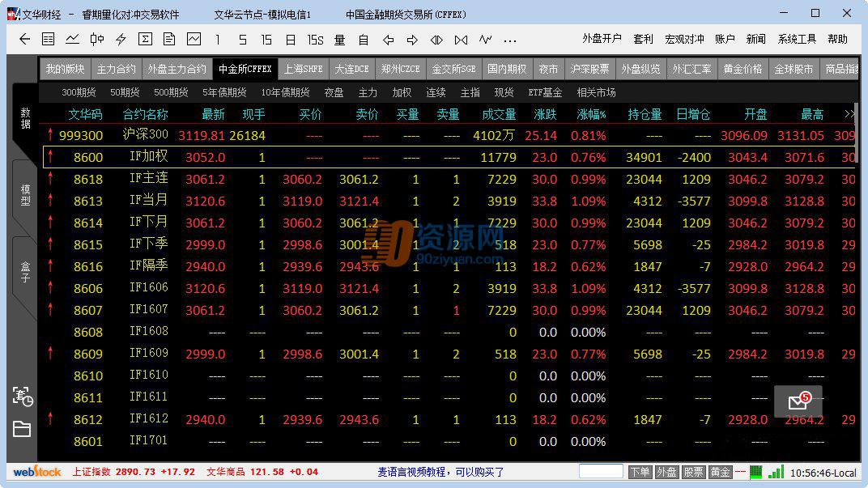Go back using the toolbar back arrow

click(x=24, y=40)
